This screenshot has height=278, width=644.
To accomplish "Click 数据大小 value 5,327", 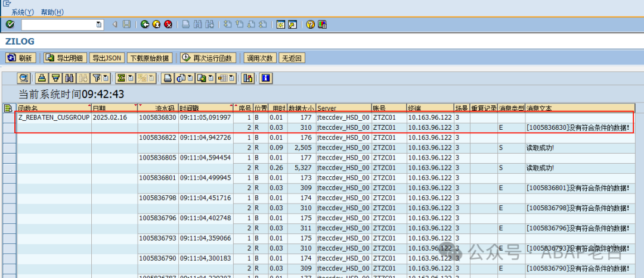I will tap(304, 168).
